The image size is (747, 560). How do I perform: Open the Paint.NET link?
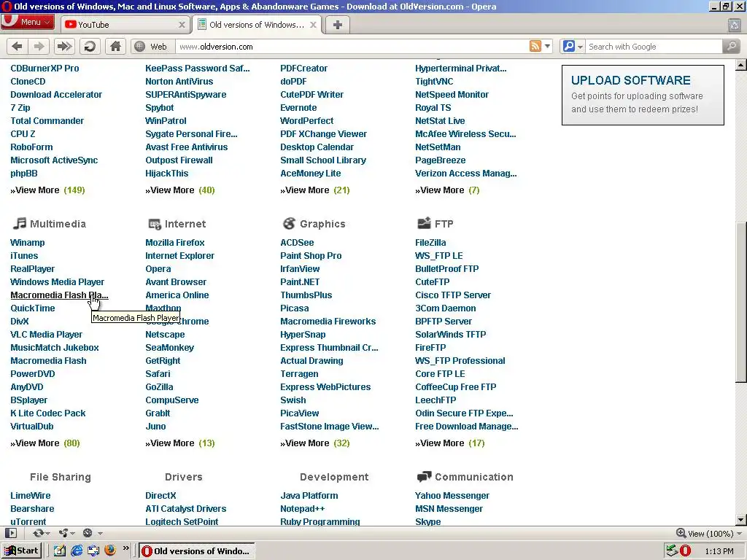(x=300, y=282)
